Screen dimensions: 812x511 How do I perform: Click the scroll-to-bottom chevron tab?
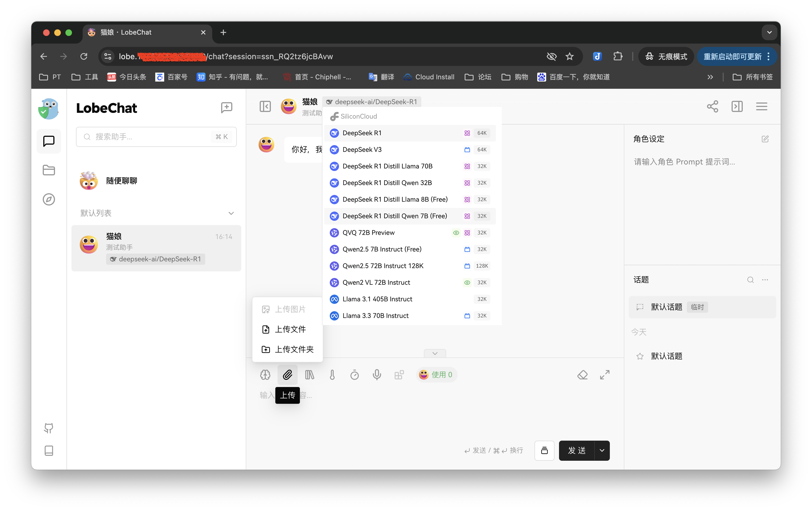coord(435,354)
